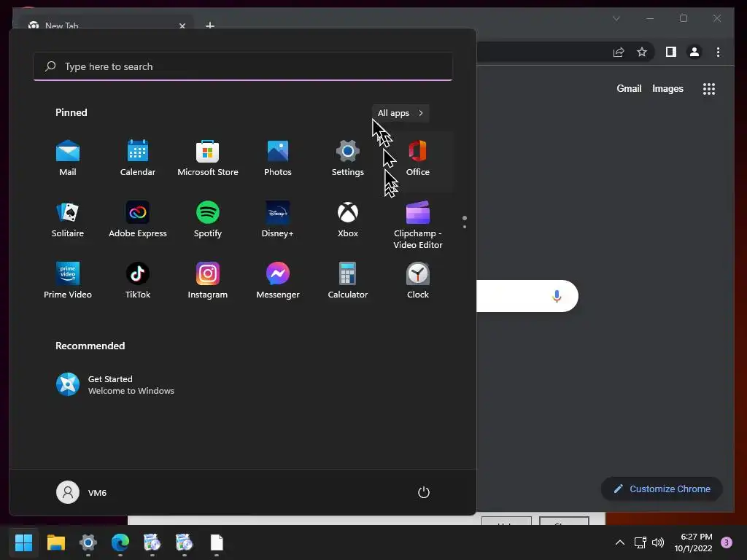The image size is (747, 560).
Task: Open the Gmail link in Chrome
Action: click(629, 88)
